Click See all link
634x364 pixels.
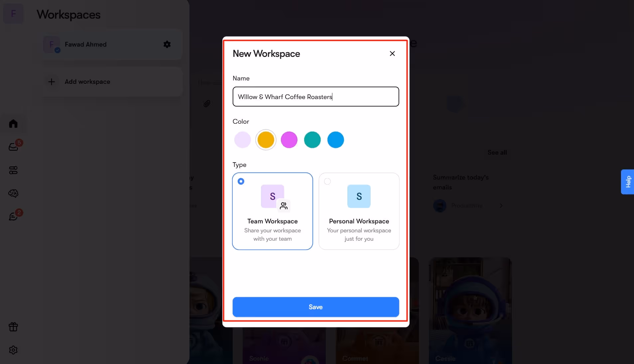[497, 152]
